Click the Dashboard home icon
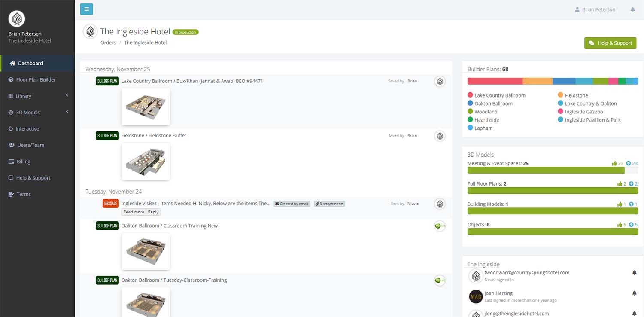Screen dimensions: 644x317 point(12,63)
